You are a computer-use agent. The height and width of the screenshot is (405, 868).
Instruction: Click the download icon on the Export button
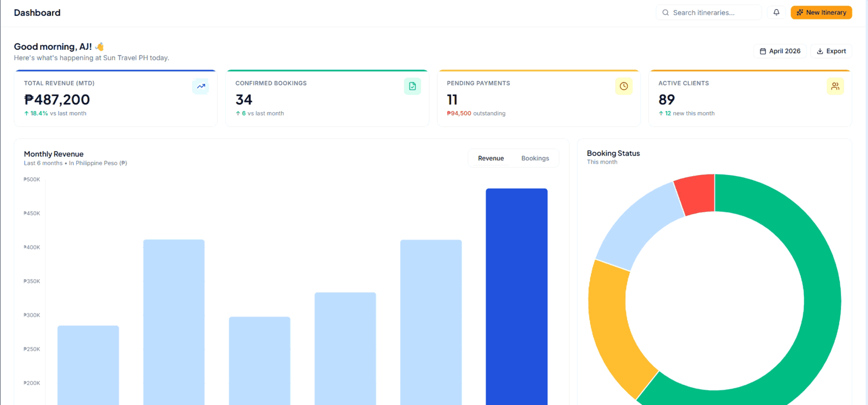[820, 51]
